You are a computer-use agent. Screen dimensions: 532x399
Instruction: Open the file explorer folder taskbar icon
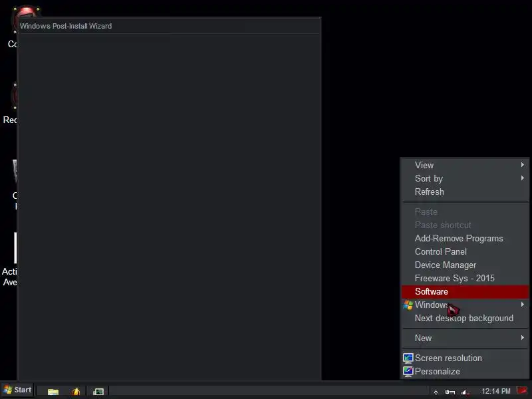pos(53,391)
